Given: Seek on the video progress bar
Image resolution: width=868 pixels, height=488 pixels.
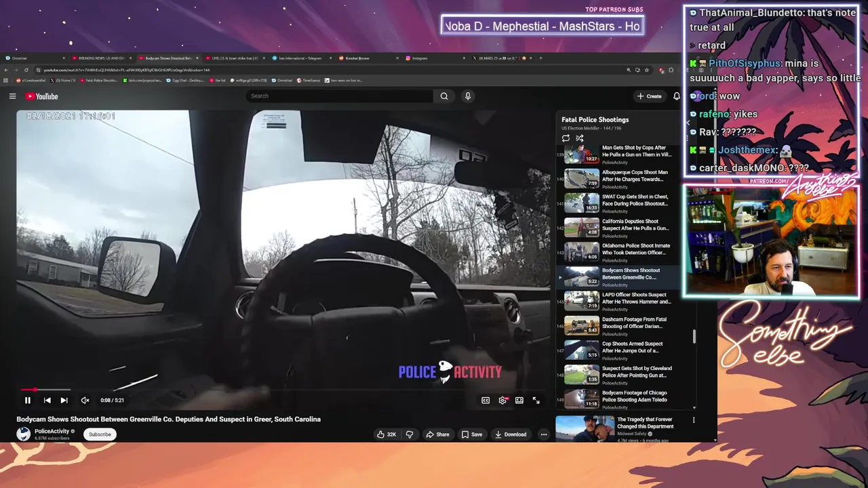Looking at the screenshot, I should coord(285,390).
